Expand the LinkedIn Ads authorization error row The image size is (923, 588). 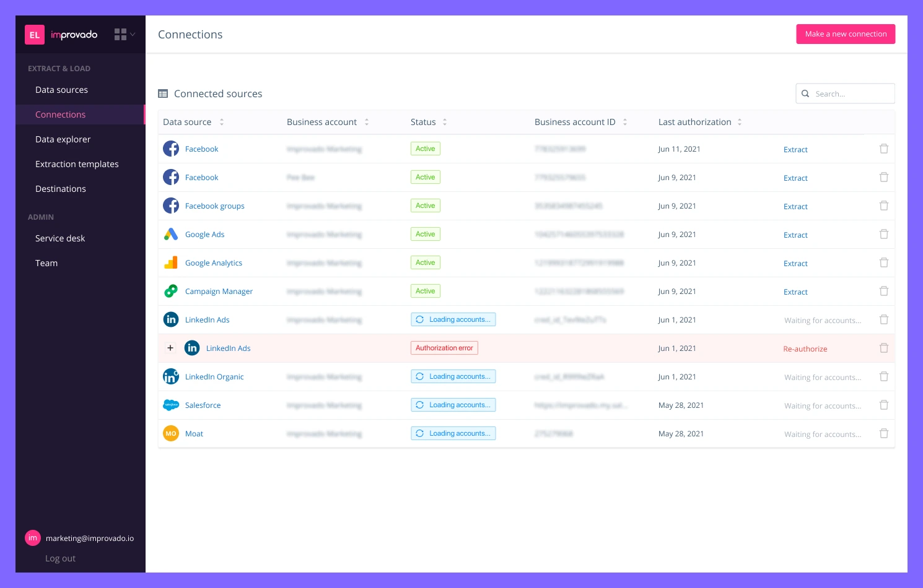(x=170, y=348)
